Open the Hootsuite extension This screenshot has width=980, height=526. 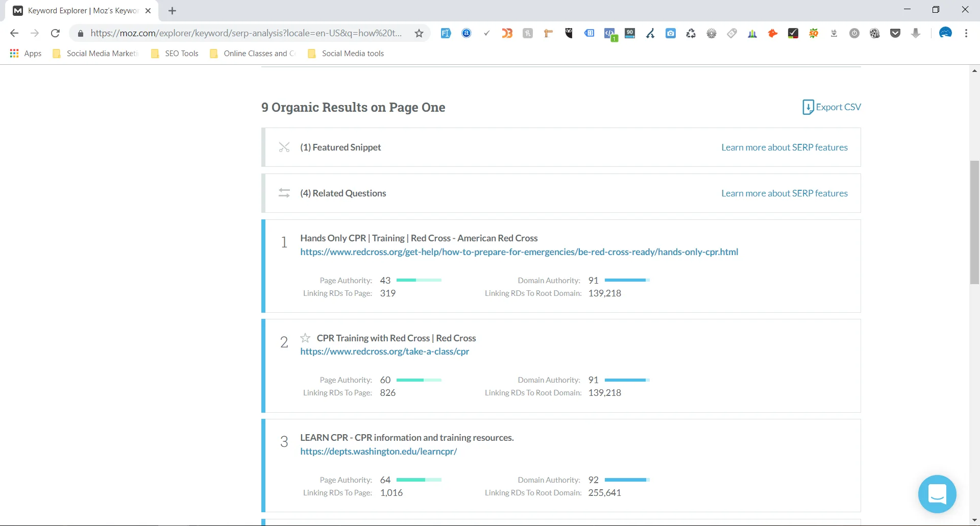point(569,33)
